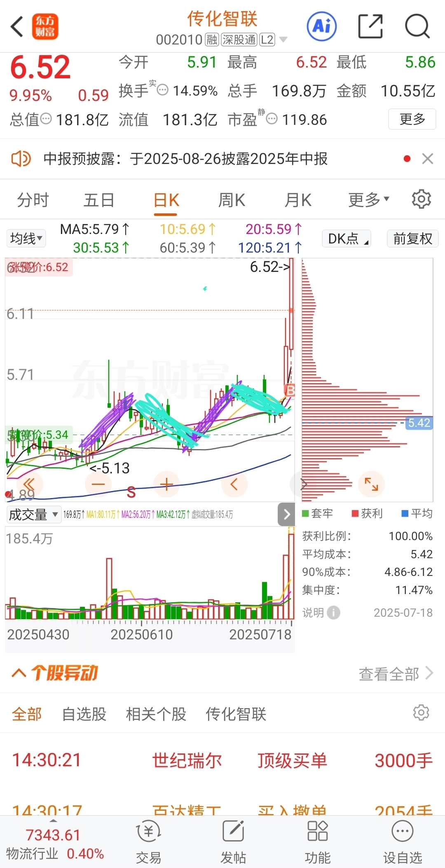Expand the stock code 002010 dropdown

tap(283, 40)
